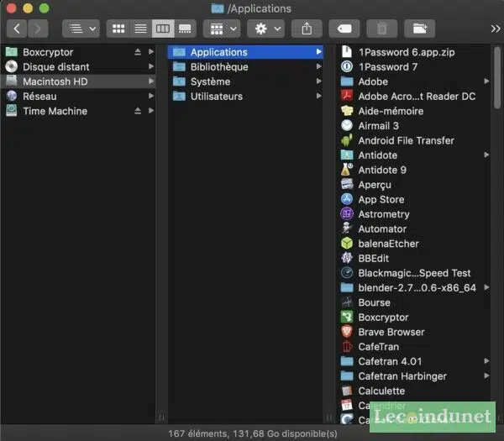Select the Aide-mémoire app icon
The width and height of the screenshot is (504, 441).
tap(347, 111)
